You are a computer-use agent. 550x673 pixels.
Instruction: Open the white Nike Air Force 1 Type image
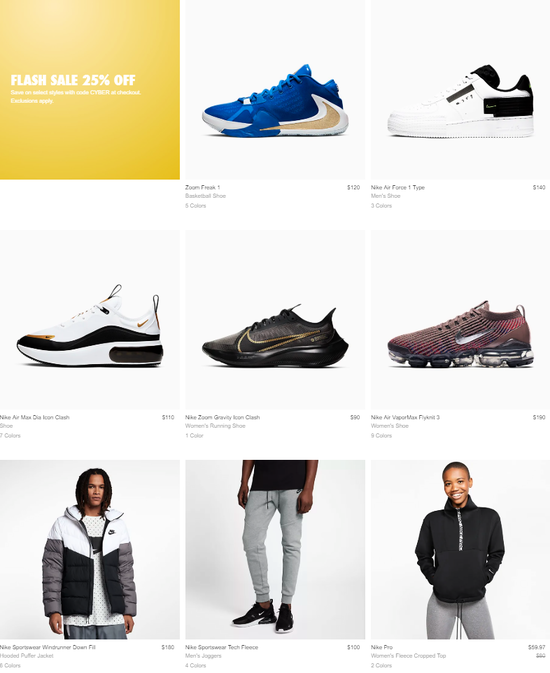point(460,89)
